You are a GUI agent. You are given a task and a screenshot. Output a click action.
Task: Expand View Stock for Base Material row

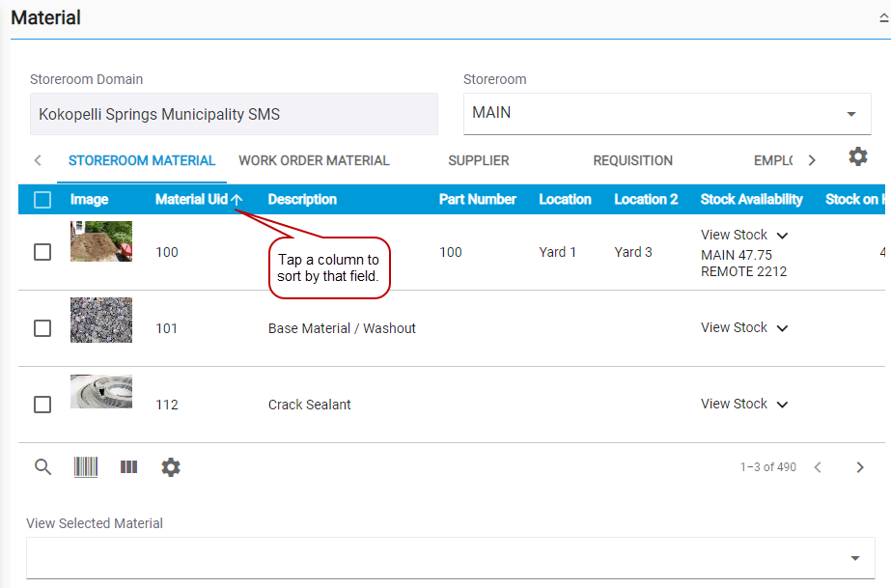[744, 328]
